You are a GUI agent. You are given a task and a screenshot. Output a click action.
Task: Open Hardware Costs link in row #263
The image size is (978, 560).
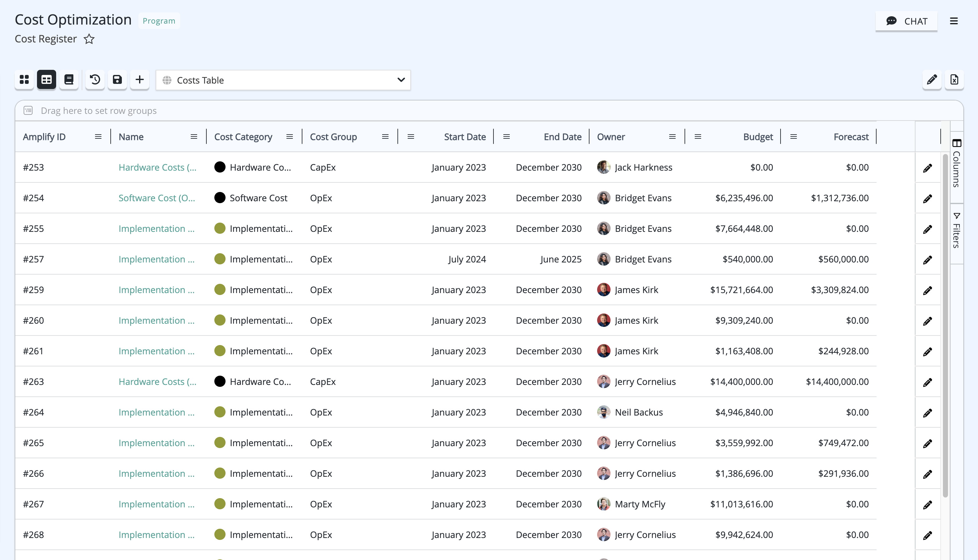(157, 381)
